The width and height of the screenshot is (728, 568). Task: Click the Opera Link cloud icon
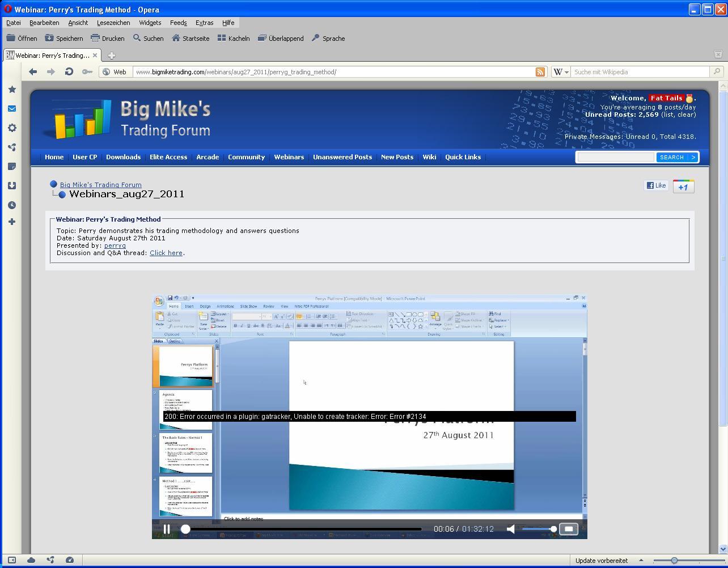tap(31, 560)
